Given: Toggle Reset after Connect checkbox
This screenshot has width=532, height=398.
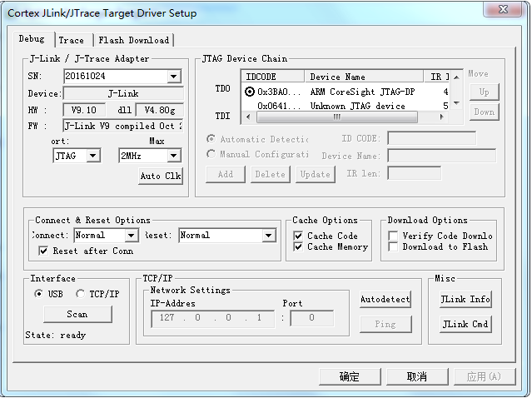Looking at the screenshot, I should click(43, 251).
